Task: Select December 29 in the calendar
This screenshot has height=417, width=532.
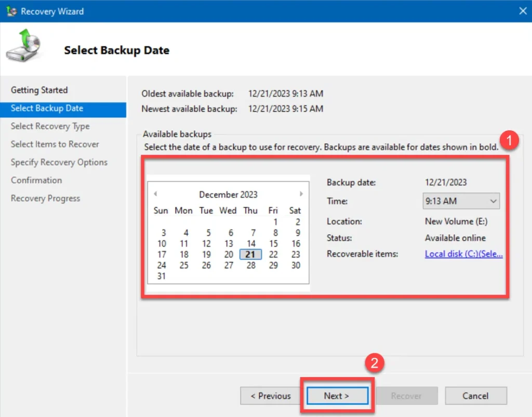Action: pyautogui.click(x=273, y=265)
